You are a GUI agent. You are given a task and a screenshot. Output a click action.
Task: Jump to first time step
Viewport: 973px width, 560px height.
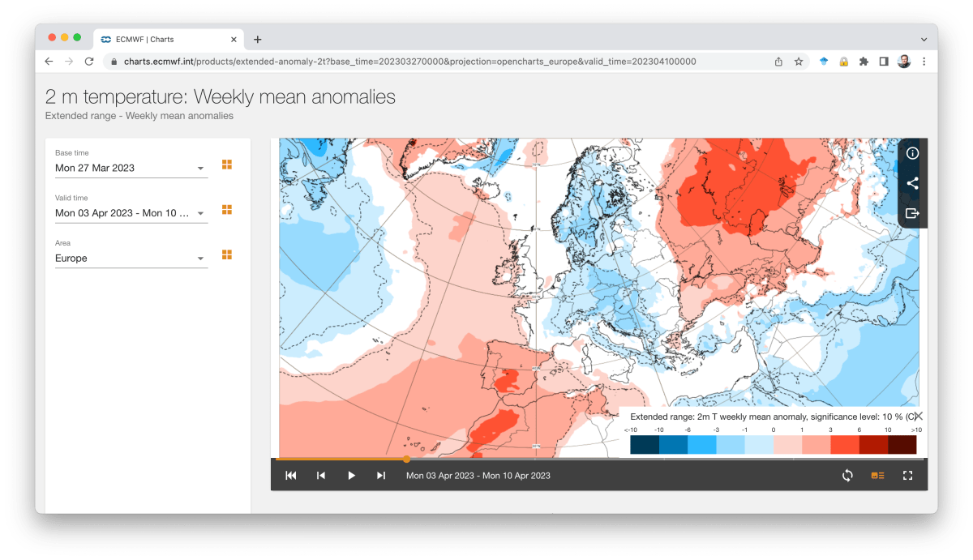[x=291, y=476]
